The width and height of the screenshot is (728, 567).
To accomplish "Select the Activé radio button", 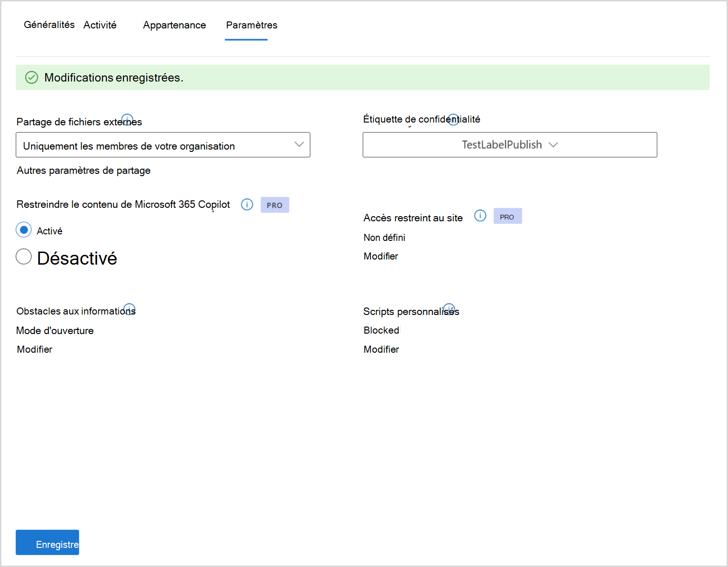I will pos(24,230).
